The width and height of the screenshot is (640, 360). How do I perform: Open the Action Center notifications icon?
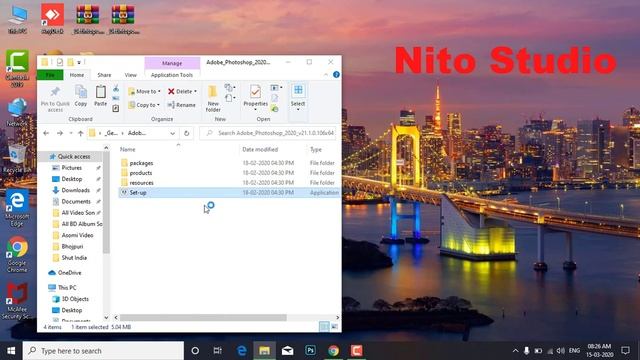click(x=625, y=350)
